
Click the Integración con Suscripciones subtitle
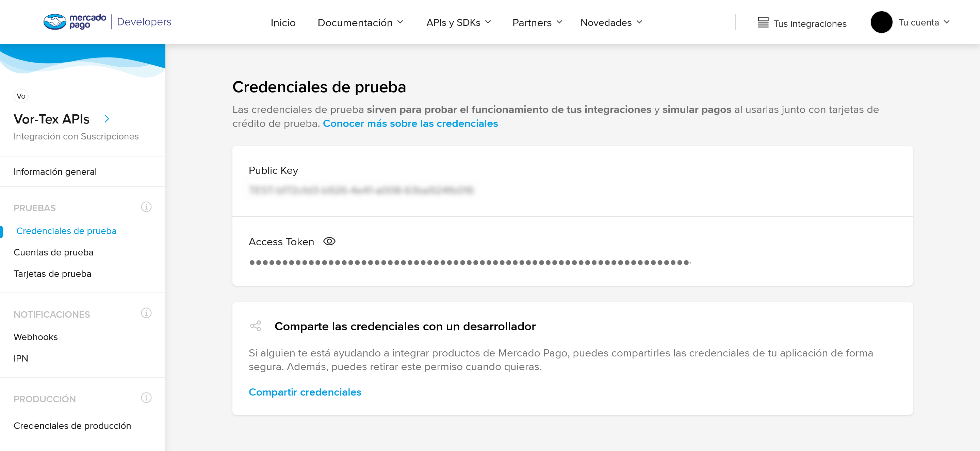point(76,136)
